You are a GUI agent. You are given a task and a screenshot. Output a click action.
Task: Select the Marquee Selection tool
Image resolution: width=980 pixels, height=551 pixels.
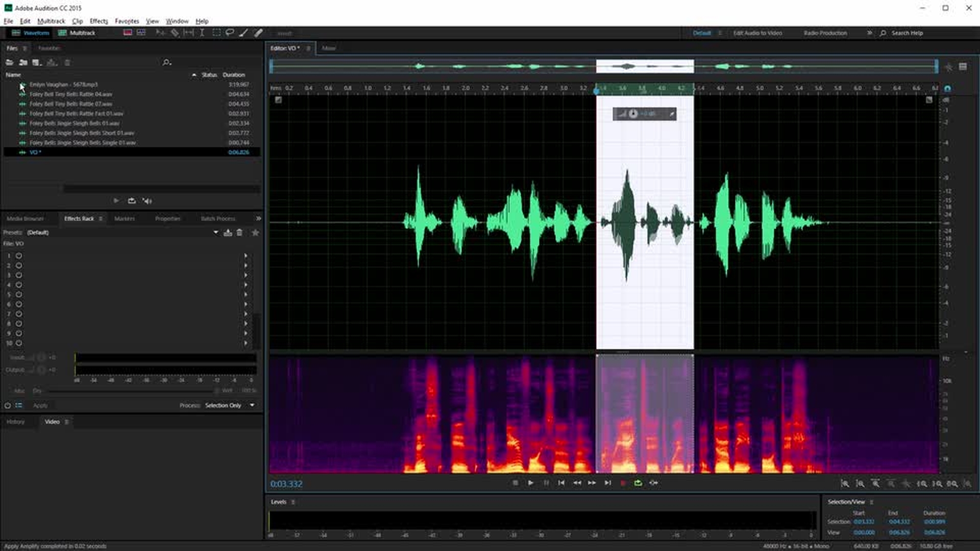point(216,33)
